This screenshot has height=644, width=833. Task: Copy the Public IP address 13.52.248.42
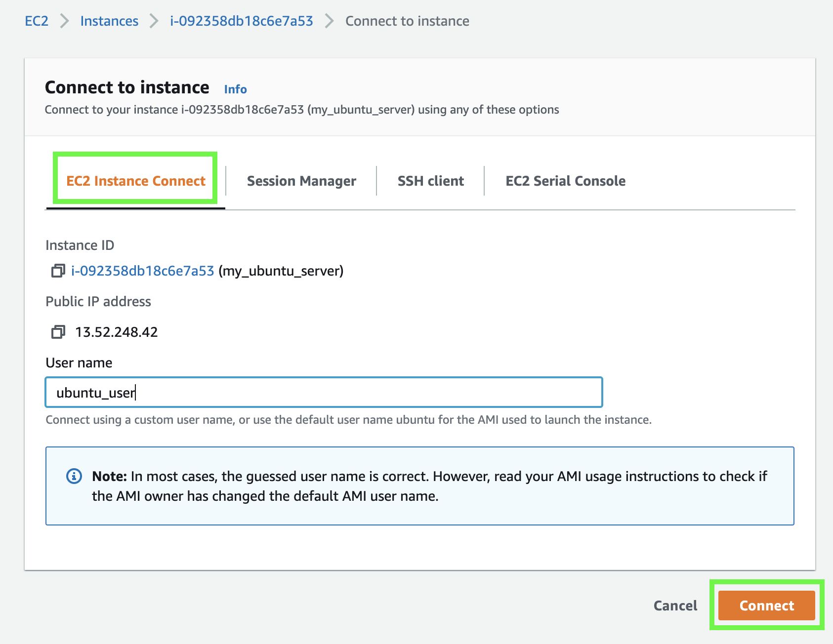coord(58,332)
